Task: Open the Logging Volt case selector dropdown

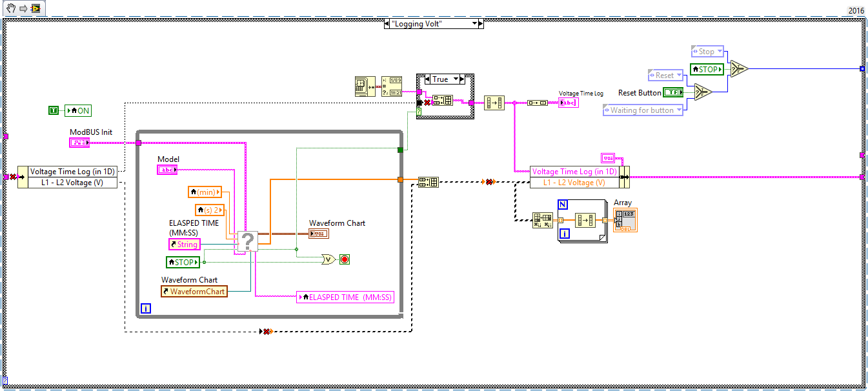Action: click(x=474, y=23)
